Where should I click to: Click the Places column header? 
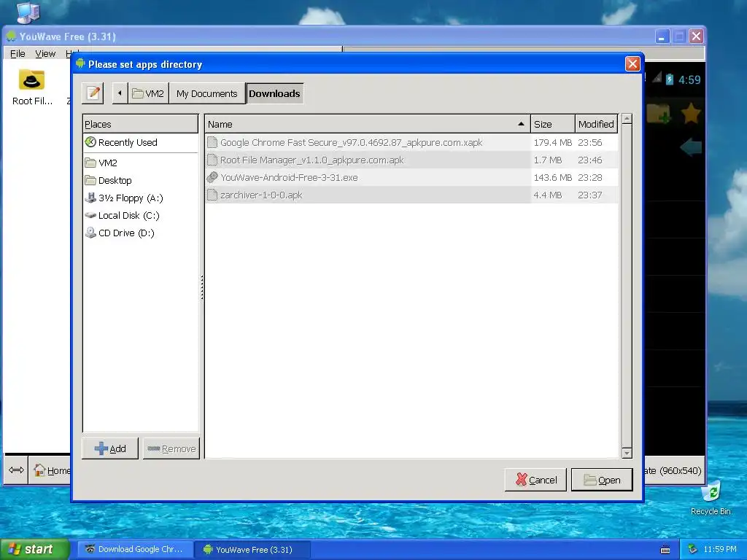140,124
